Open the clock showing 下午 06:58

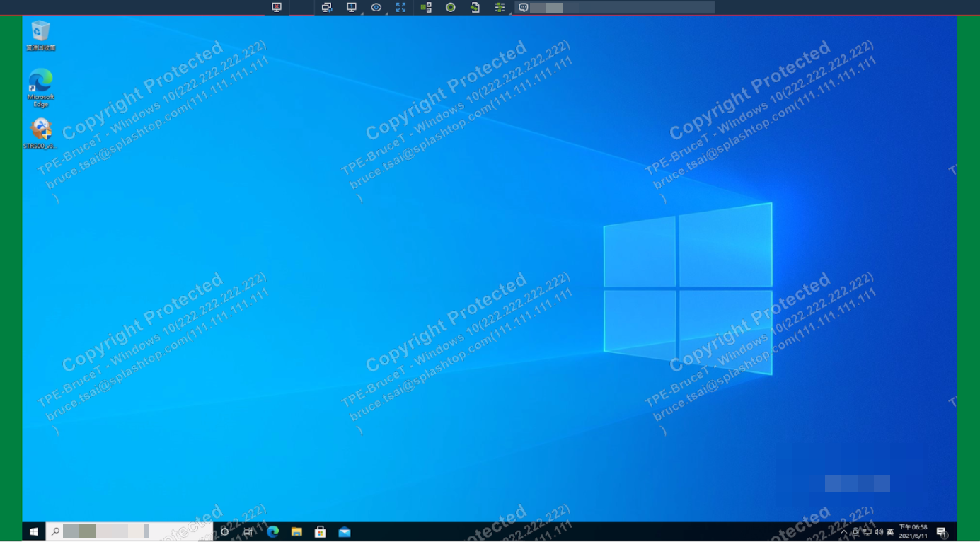tap(913, 532)
